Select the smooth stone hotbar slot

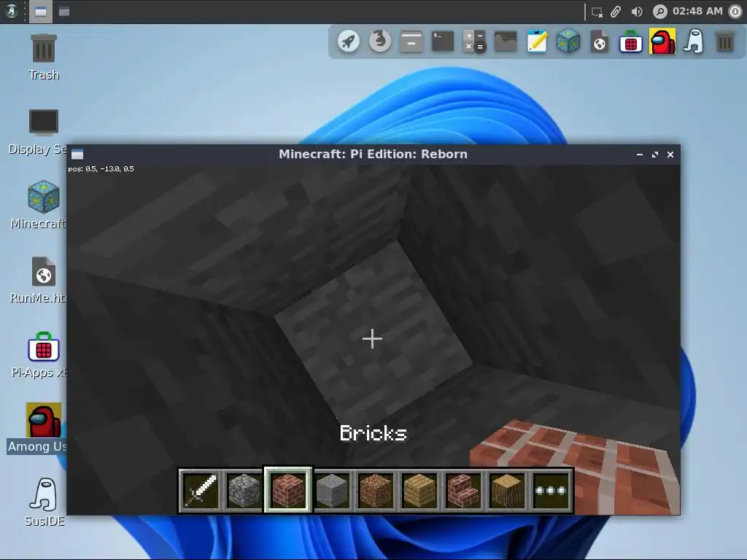click(332, 490)
